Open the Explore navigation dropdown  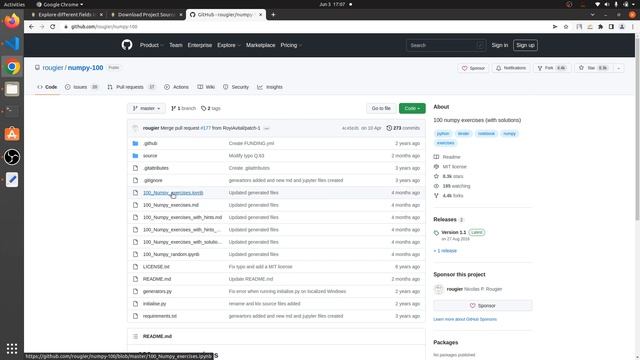(229, 45)
